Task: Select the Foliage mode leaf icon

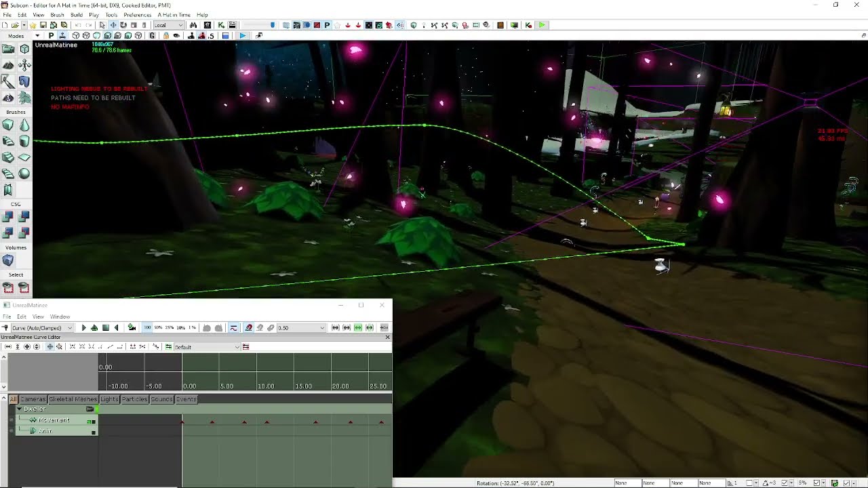Action: pos(24,98)
